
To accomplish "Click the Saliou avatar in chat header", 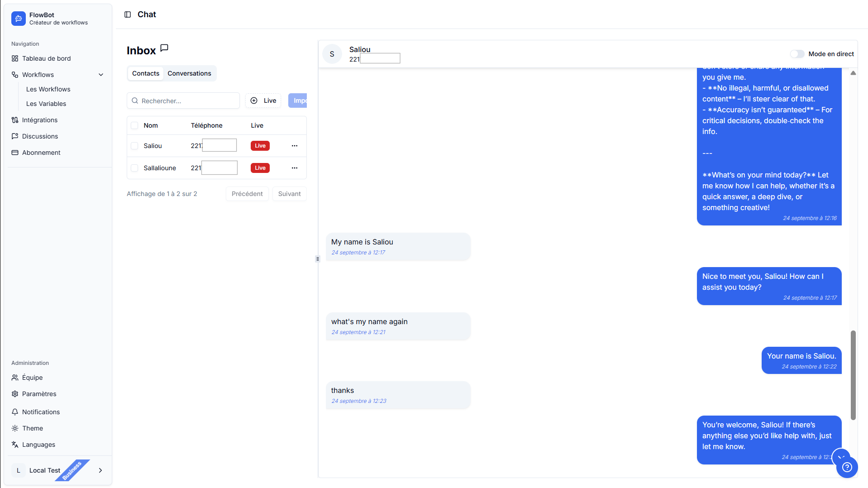I will [x=332, y=54].
